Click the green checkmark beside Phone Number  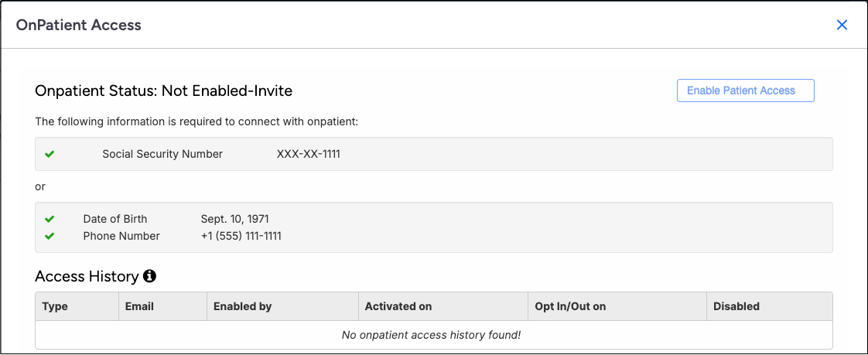coord(50,236)
